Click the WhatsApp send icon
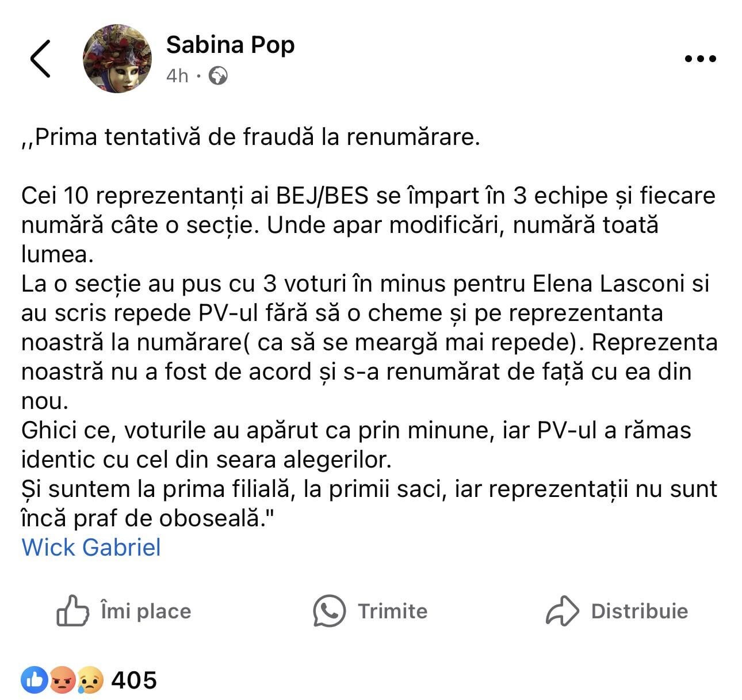The height and width of the screenshot is (700, 742). coord(329,610)
